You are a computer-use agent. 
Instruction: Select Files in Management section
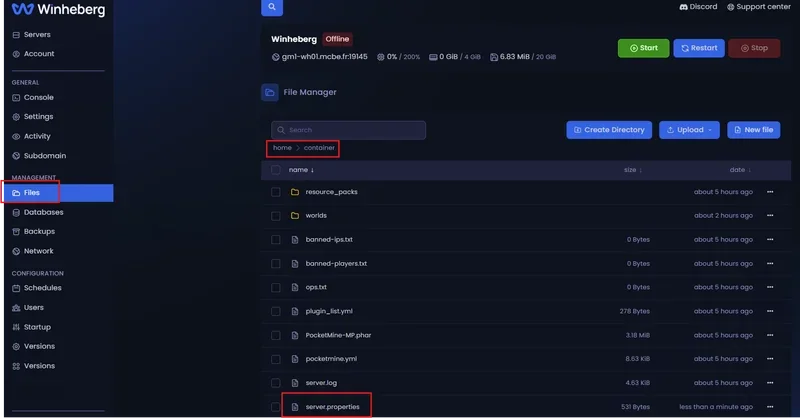pyautogui.click(x=59, y=193)
